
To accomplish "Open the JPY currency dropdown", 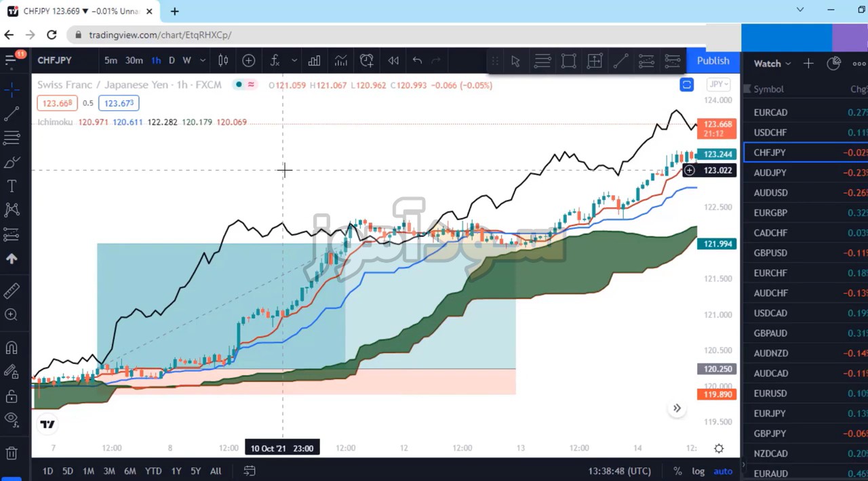I will coord(718,85).
